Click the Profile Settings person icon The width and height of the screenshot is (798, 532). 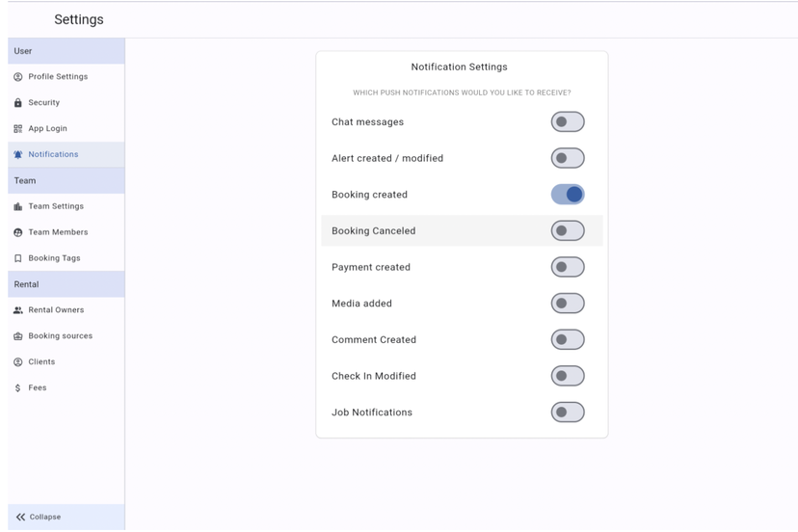pos(17,77)
